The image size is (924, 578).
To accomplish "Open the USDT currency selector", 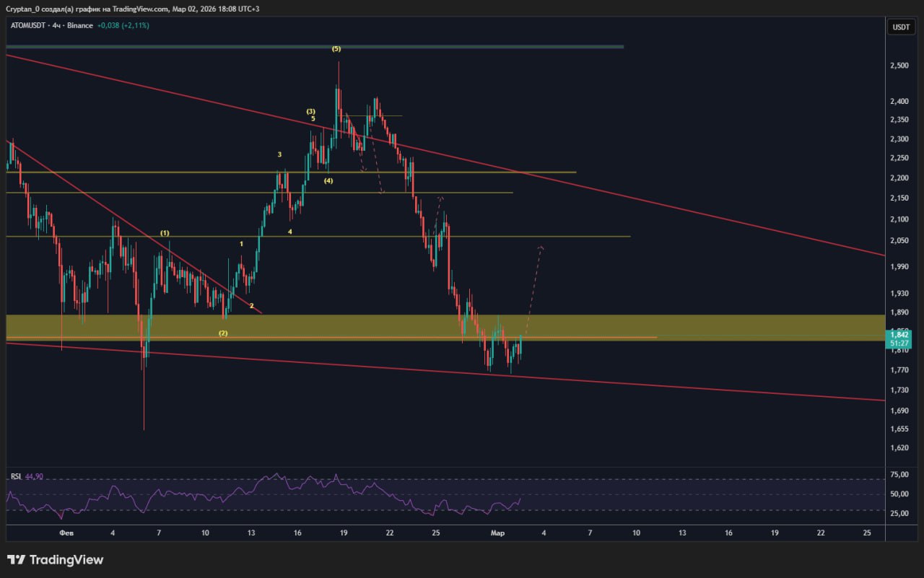I will pos(901,27).
